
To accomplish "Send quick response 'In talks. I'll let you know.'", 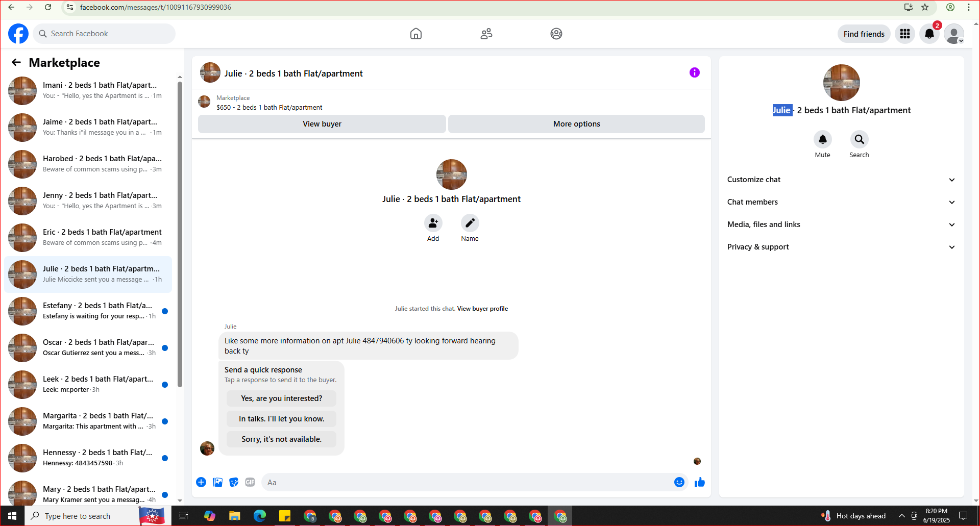I will pos(281,419).
